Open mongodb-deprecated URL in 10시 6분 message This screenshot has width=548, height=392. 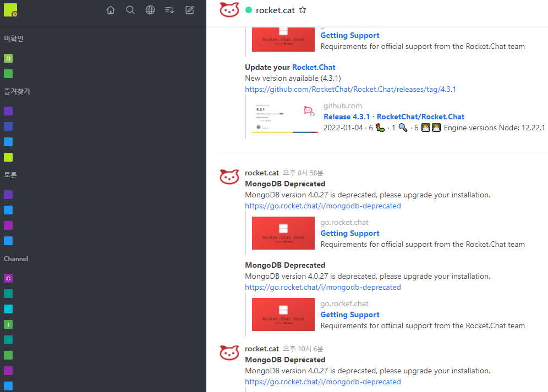point(323,382)
